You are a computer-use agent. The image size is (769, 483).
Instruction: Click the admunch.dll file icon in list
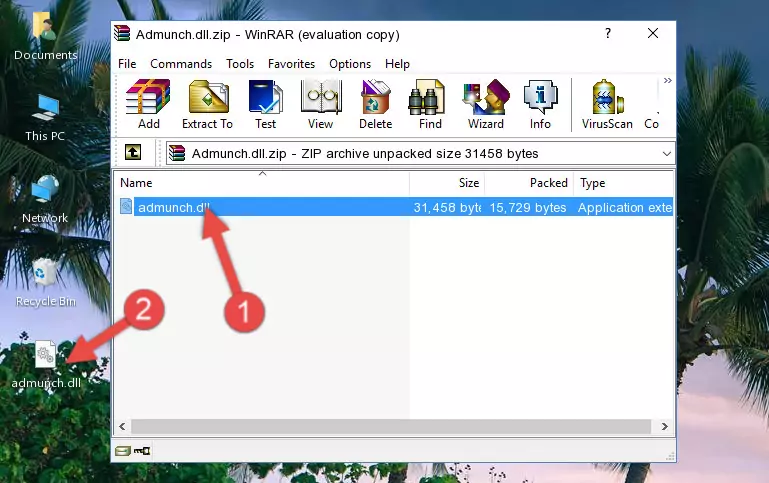click(126, 206)
